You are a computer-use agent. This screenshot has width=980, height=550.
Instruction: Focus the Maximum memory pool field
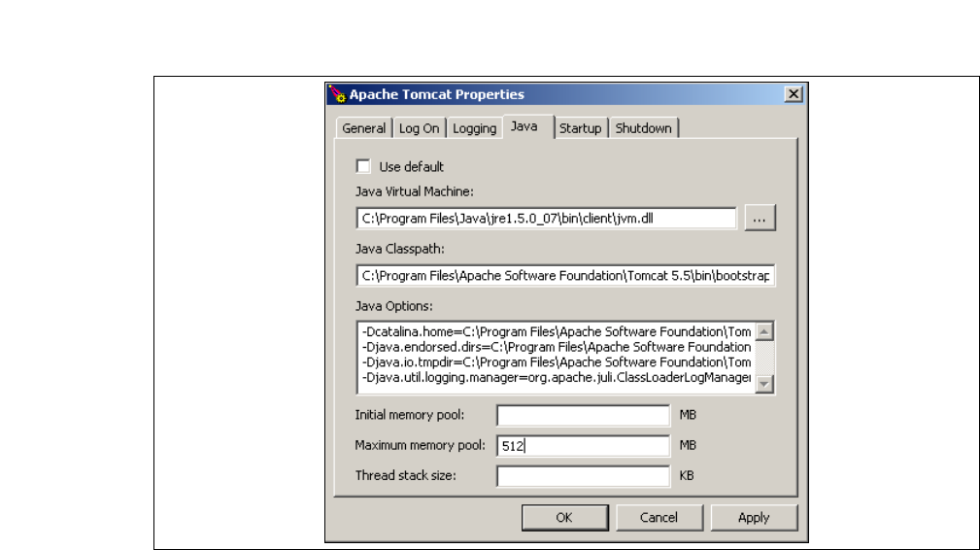[583, 446]
